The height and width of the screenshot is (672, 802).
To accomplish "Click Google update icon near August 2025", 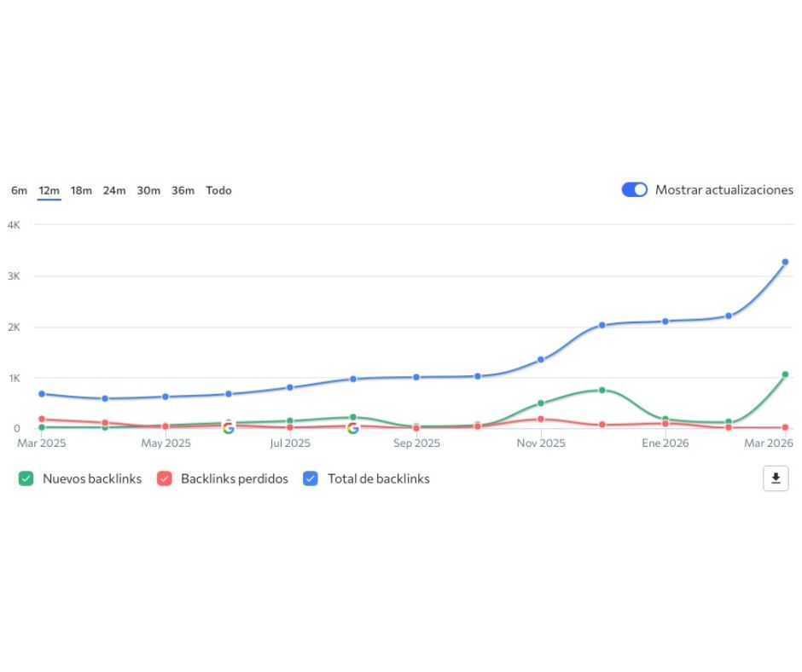I will (x=353, y=427).
